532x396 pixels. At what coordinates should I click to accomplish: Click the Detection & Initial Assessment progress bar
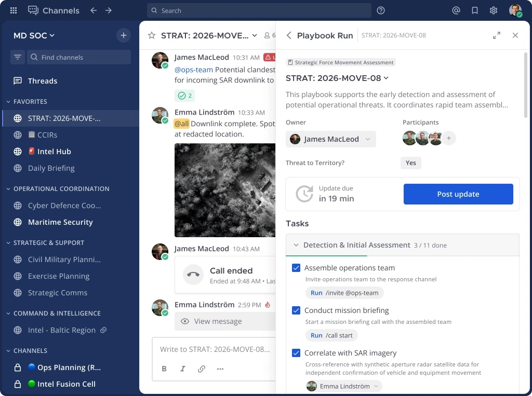(403, 256)
